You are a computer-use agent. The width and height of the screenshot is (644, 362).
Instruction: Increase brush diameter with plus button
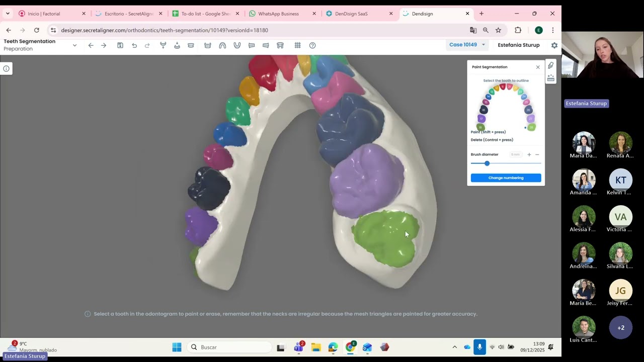click(529, 154)
